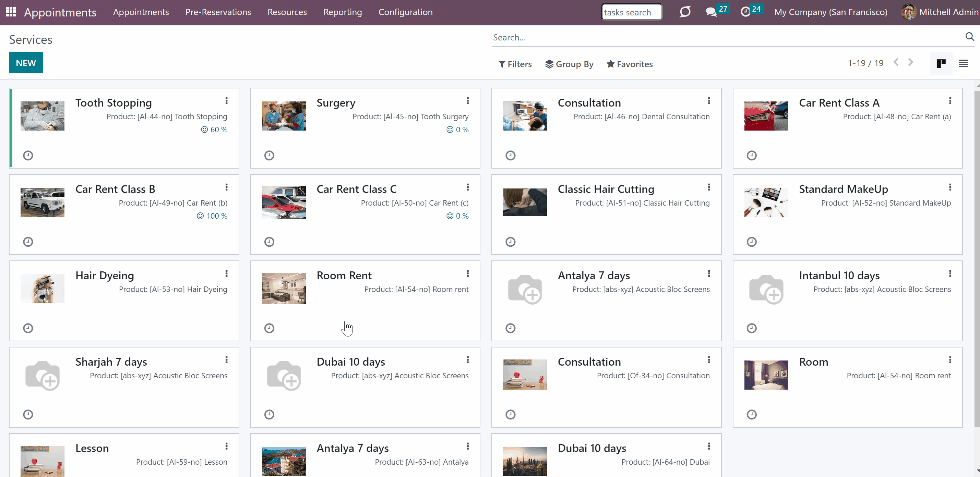Click activity clock on Car Rent Class B
The image size is (980, 477).
click(28, 242)
